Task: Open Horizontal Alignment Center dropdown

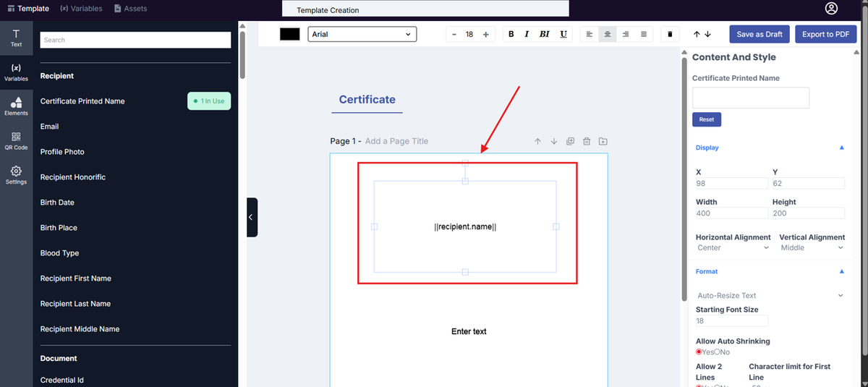Action: (x=733, y=247)
